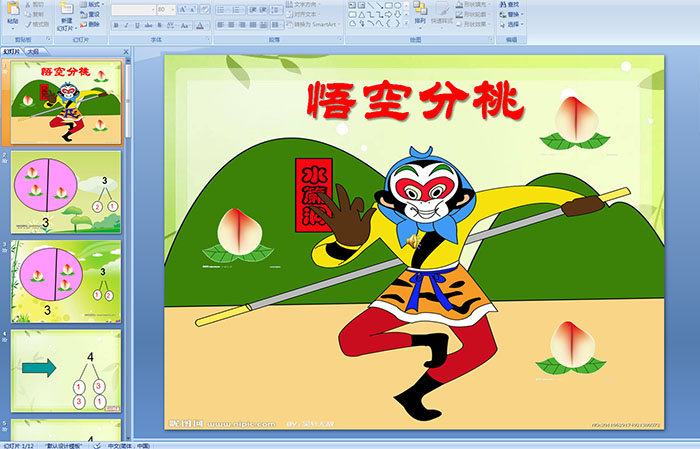Activate the Format Painter (格式刷) brush

pyautogui.click(x=28, y=24)
